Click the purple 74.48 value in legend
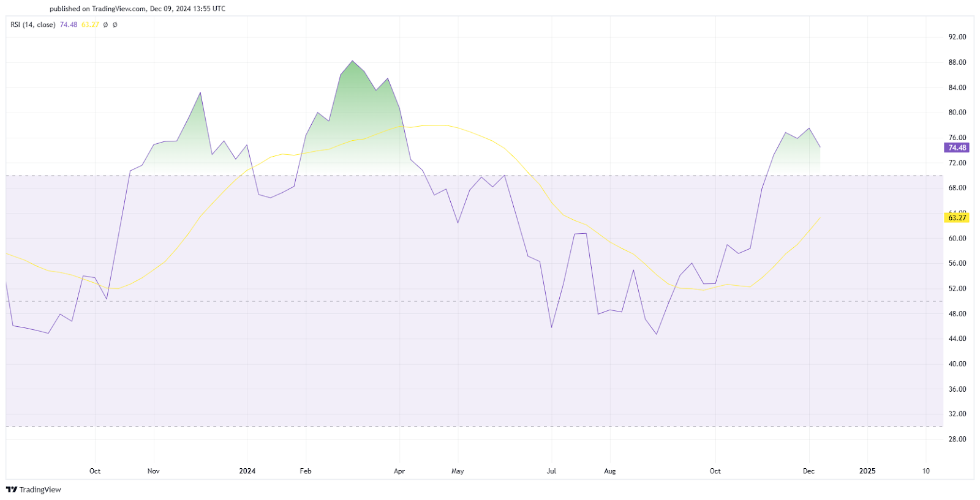The width and height of the screenshot is (980, 500). [69, 25]
